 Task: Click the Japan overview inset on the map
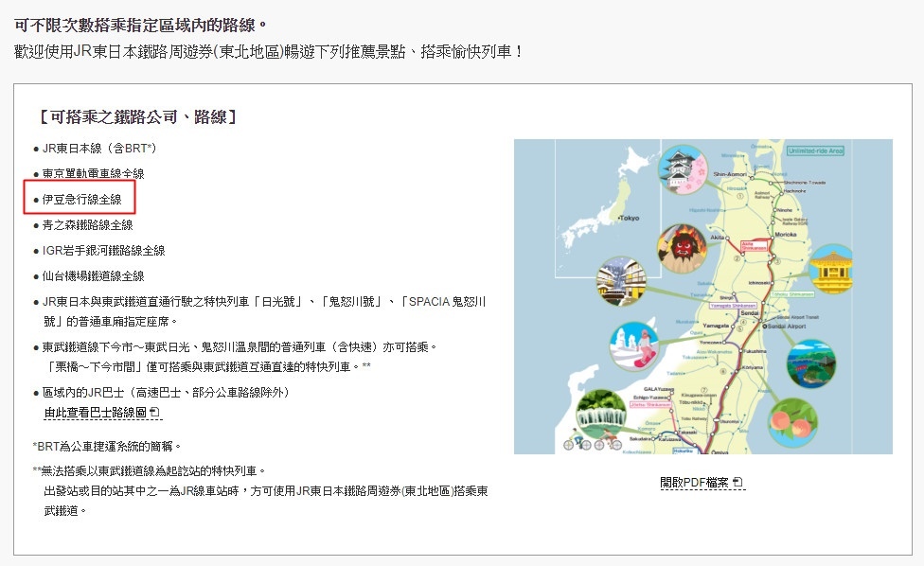608,208
